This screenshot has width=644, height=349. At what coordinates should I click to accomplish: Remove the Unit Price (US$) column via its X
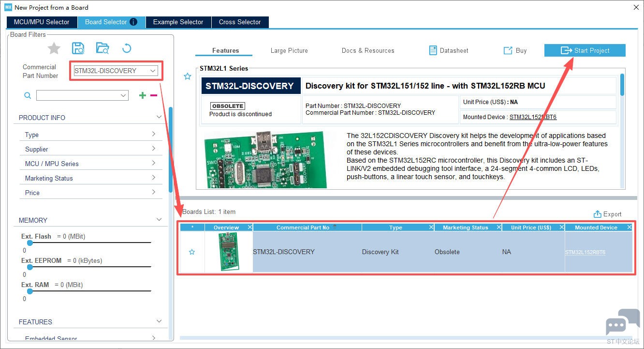click(x=562, y=227)
